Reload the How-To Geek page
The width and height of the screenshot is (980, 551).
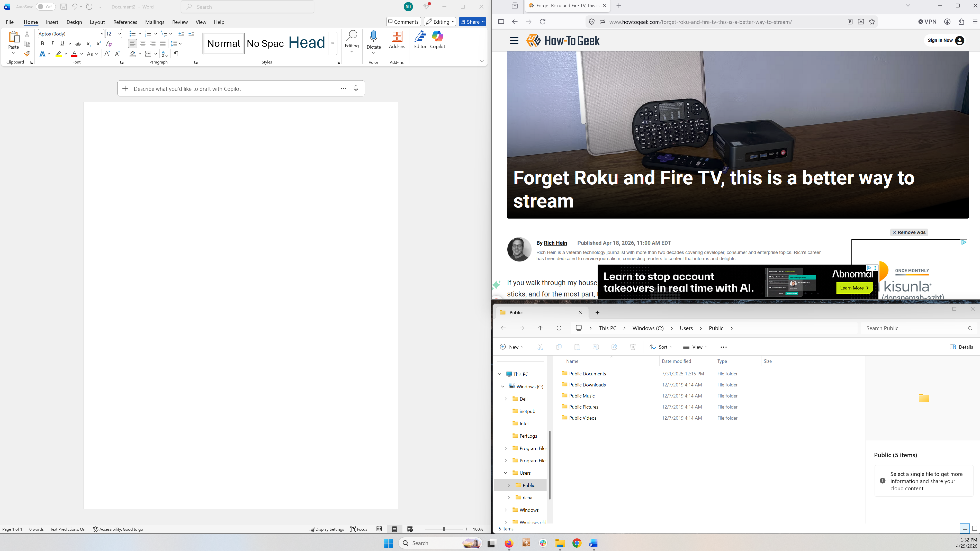coord(543,22)
